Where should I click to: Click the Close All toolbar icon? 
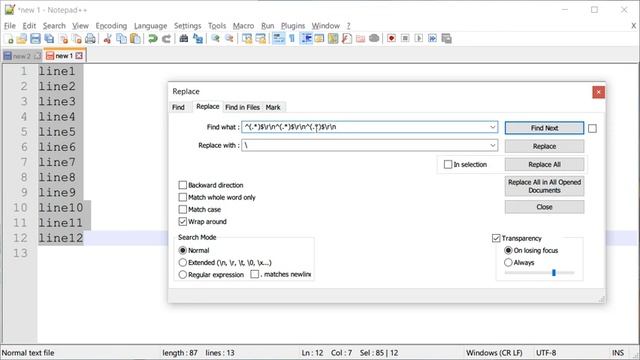tap(77, 39)
